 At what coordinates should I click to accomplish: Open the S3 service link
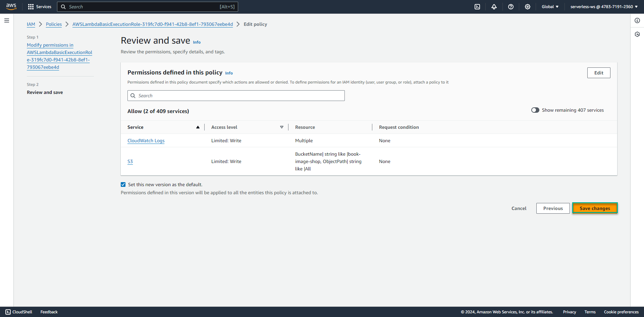(130, 161)
